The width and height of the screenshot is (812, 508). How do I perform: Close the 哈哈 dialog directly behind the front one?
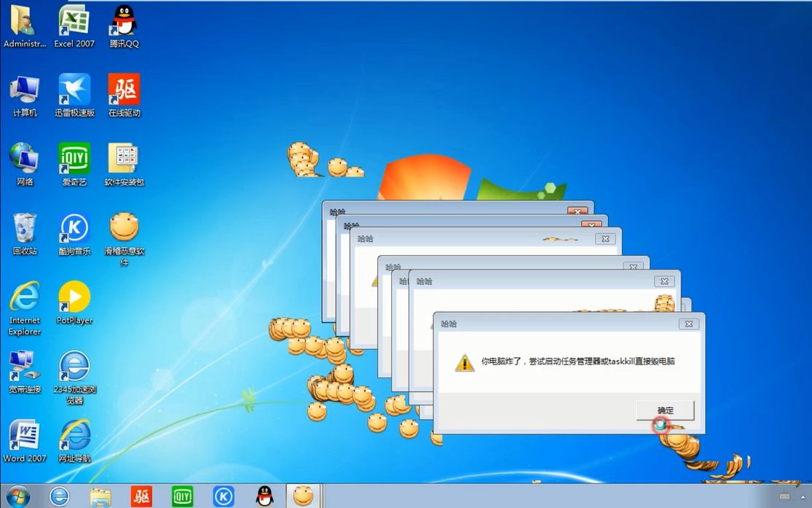664,281
